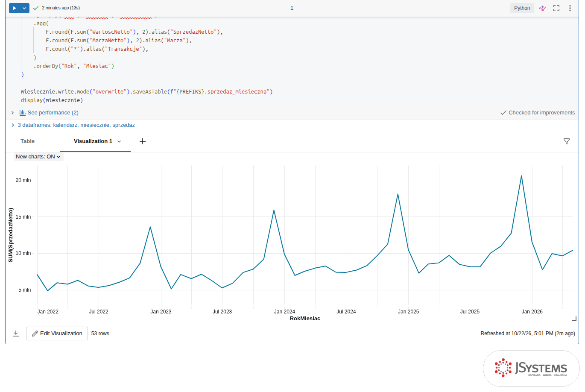
Task: Expand the 3 dataframes list
Action: click(x=13, y=125)
